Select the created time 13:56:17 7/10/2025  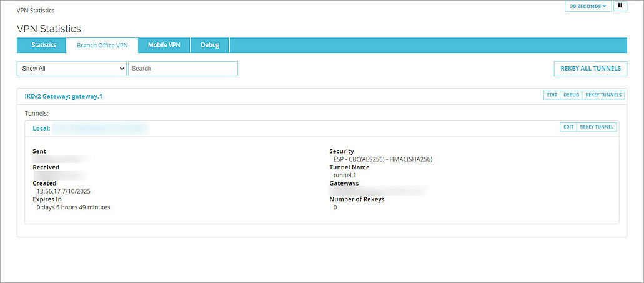pyautogui.click(x=64, y=191)
